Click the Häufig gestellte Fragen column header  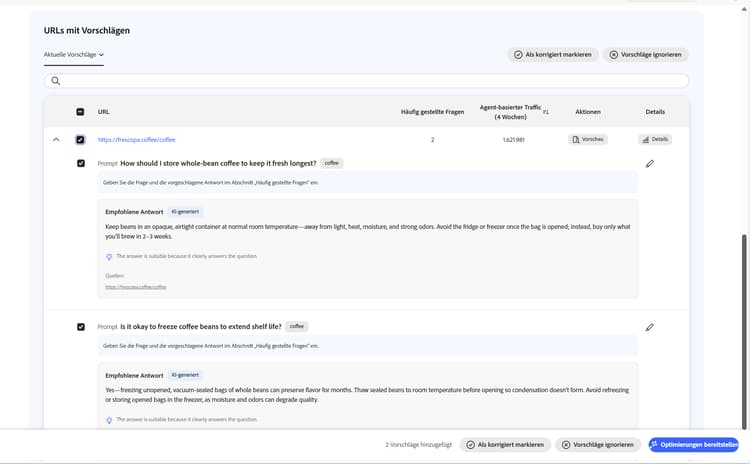click(432, 112)
